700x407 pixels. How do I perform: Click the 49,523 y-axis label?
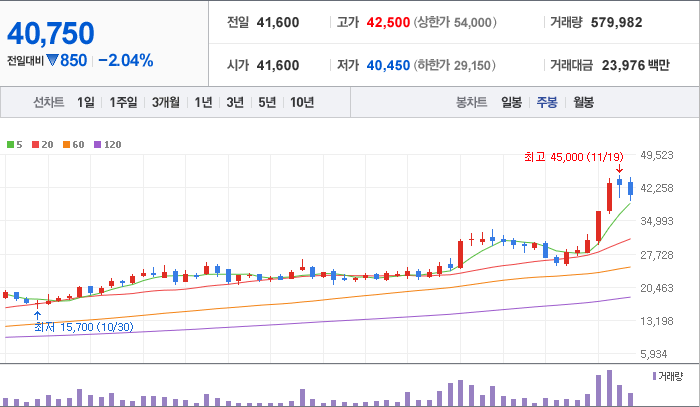point(657,155)
